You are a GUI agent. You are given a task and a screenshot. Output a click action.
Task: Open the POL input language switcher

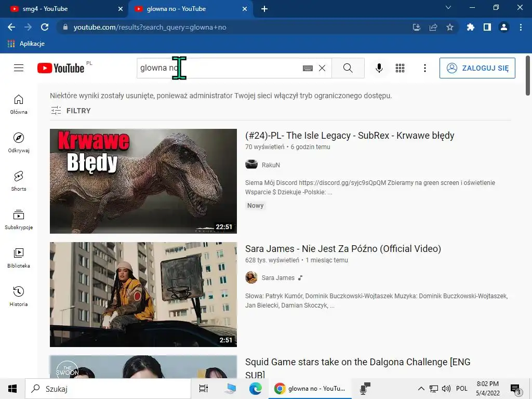pyautogui.click(x=462, y=389)
